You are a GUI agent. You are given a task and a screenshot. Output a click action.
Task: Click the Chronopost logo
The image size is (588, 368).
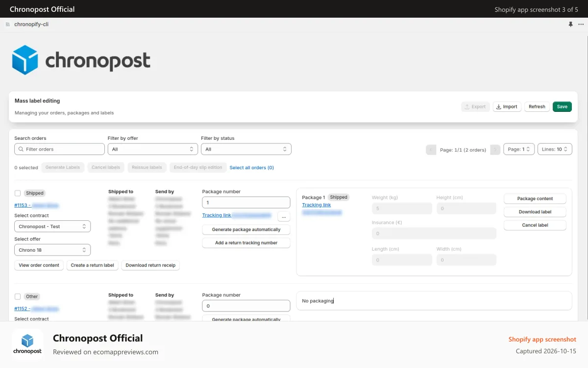(x=81, y=60)
